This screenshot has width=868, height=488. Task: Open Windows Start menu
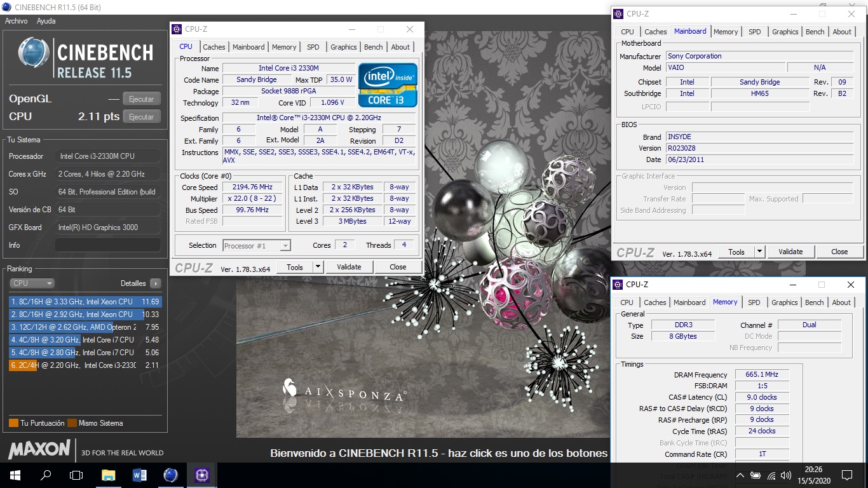pos(15,475)
